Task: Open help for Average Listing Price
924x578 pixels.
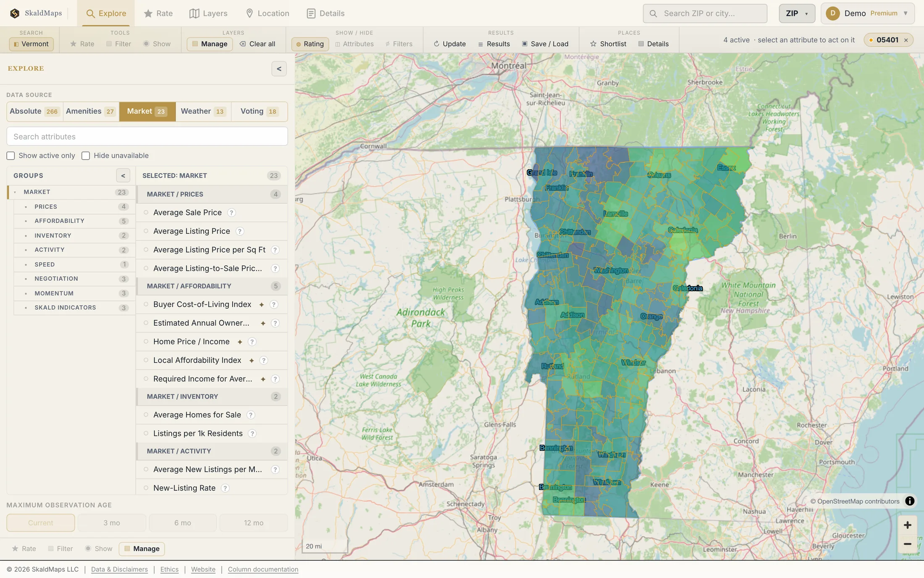Action: (239, 231)
